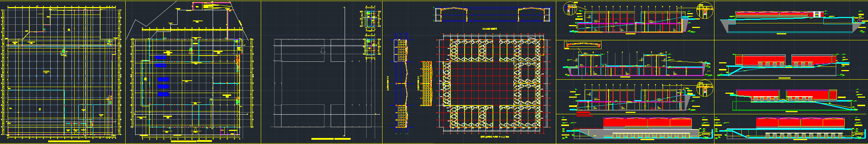Select the red hatched block below the third section
The width and height of the screenshot is (868, 144).
click(584, 114)
